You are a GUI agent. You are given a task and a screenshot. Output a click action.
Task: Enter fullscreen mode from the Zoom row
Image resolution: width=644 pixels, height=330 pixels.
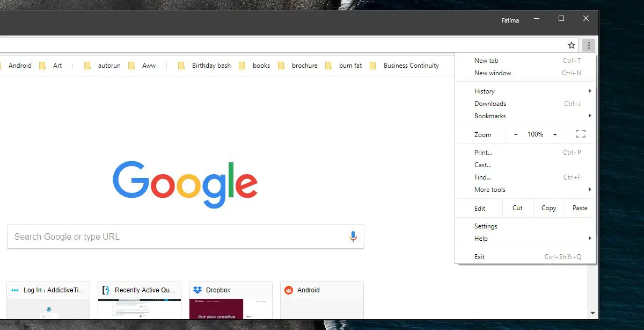pyautogui.click(x=580, y=134)
